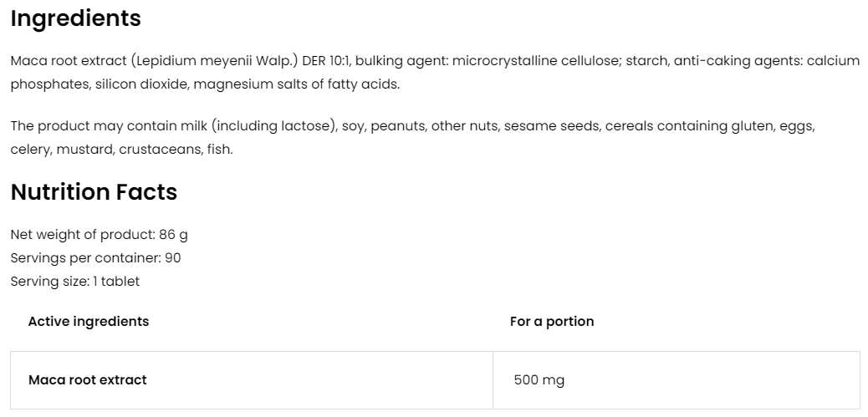868x417 pixels.
Task: Click the 'Maca root extract' table row label
Action: point(88,380)
